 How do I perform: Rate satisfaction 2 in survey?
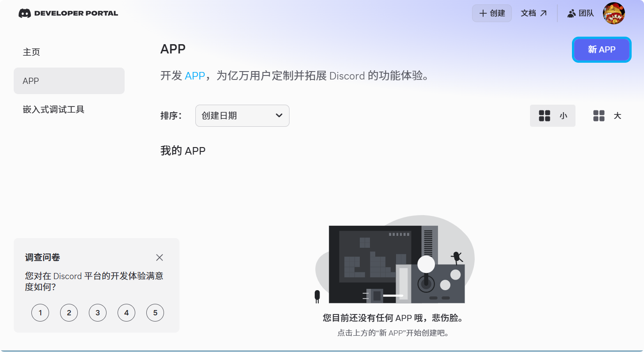click(x=69, y=313)
